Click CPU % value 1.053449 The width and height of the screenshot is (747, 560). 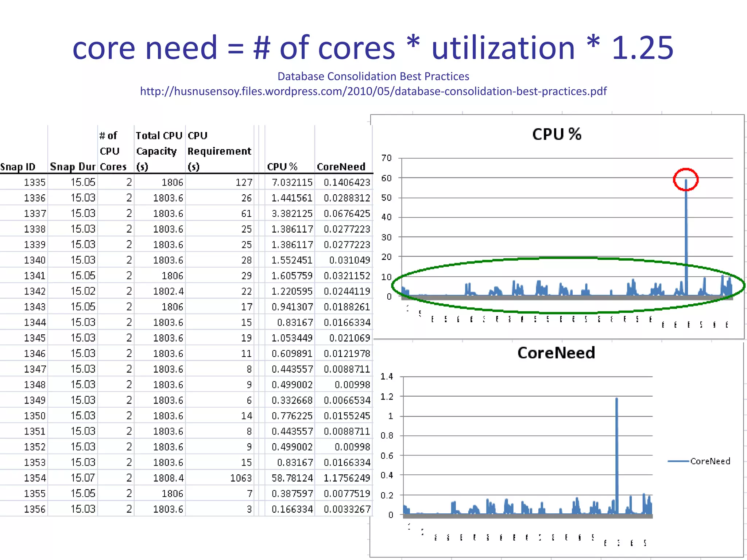click(292, 338)
